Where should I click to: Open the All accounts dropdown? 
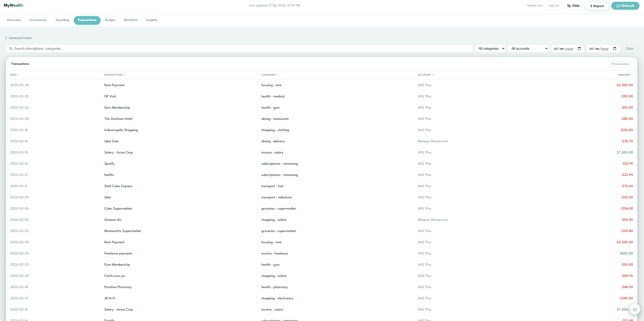528,48
